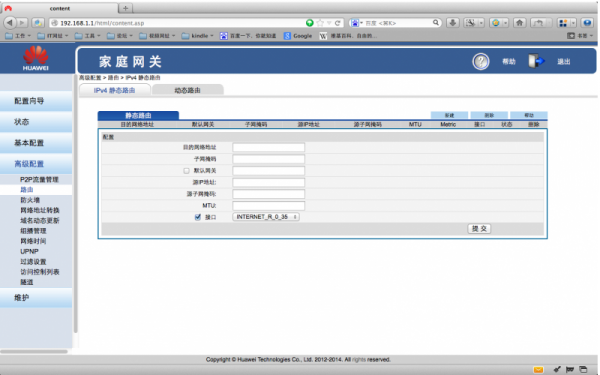This screenshot has width=600, height=375.
Task: Click the rightmost blue toolbar icon
Action: tap(587, 23)
